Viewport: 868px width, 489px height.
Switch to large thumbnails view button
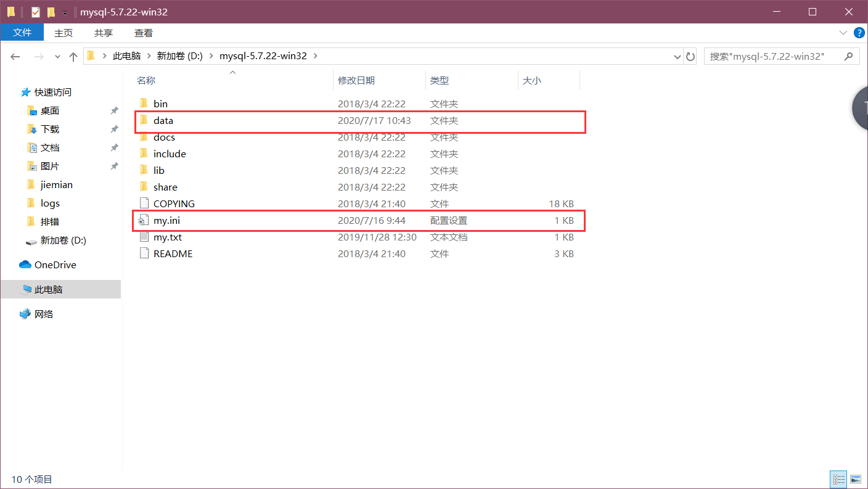(x=855, y=479)
